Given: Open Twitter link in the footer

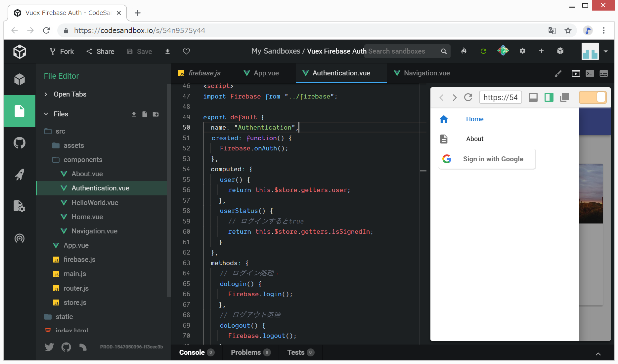Looking at the screenshot, I should [49, 347].
